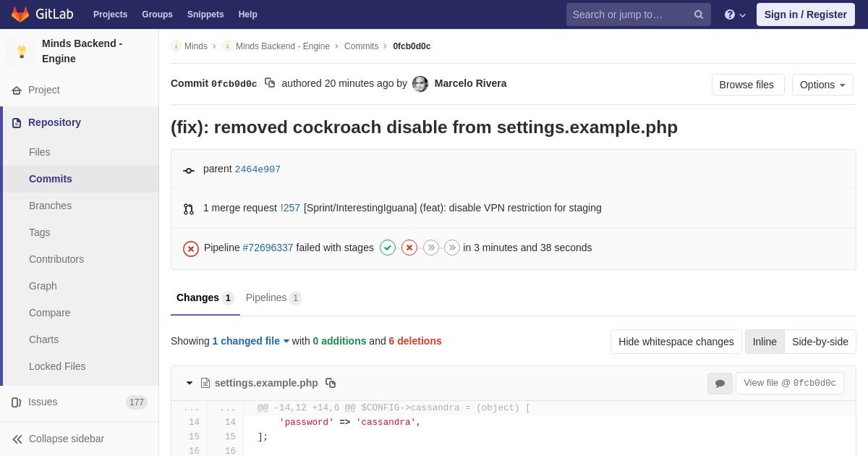Click the failed stage red X icon
Viewport: 868px width, 456px height.
click(x=409, y=248)
